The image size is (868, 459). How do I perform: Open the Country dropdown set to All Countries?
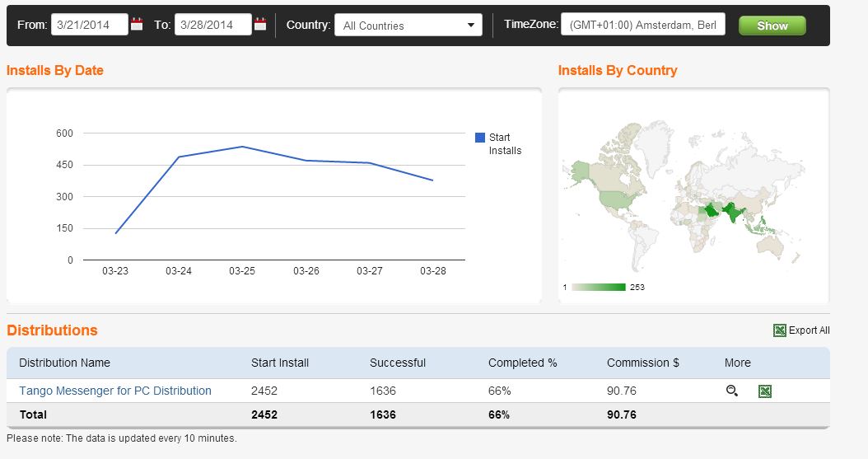click(408, 25)
